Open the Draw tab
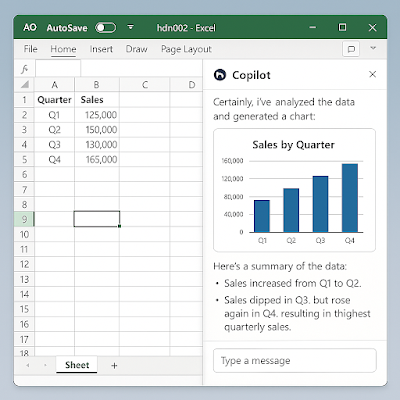Screen dimensions: 400x400 tap(136, 49)
